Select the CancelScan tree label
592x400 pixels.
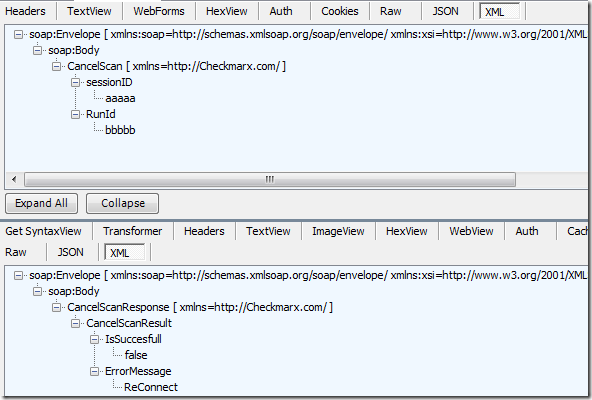[x=176, y=66]
